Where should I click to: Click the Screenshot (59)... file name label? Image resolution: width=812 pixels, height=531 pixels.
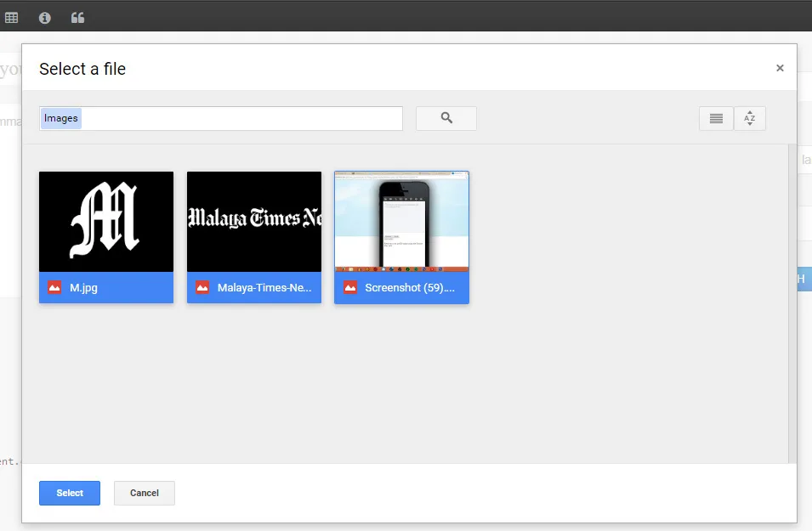pyautogui.click(x=410, y=288)
